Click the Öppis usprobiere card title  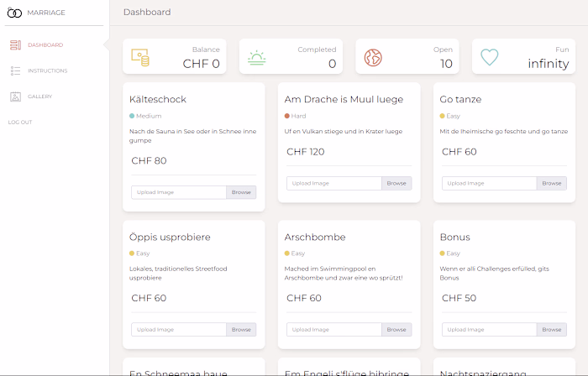click(x=170, y=237)
